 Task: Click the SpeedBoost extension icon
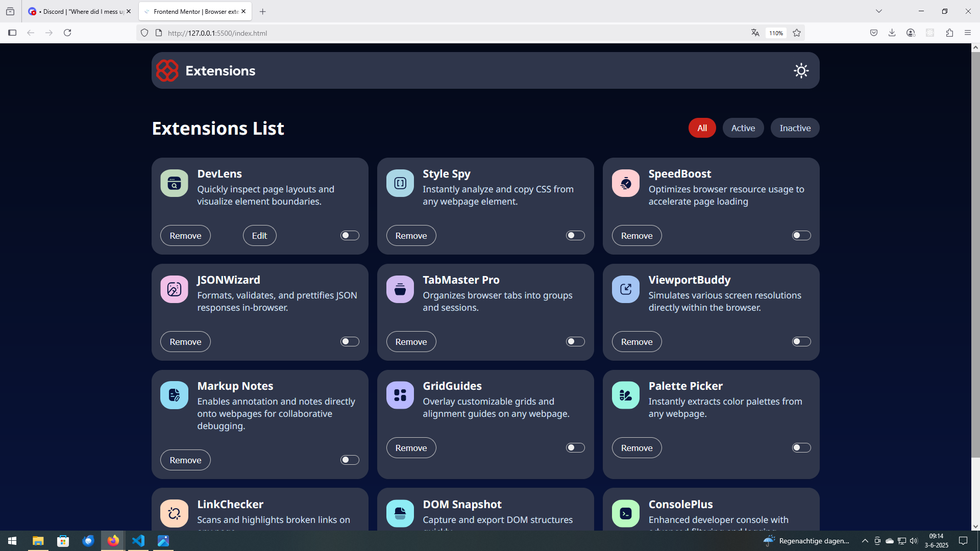click(625, 183)
